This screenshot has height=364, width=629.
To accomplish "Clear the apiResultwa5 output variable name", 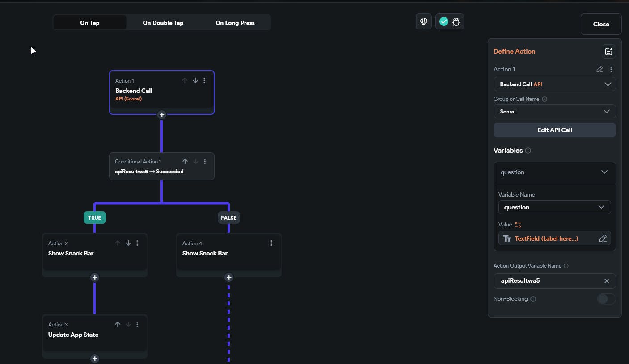I will (607, 281).
